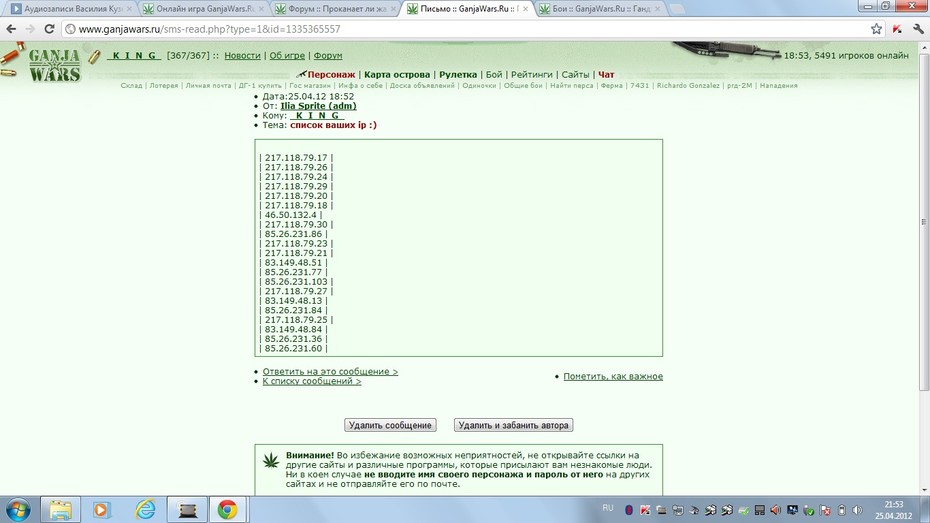
Task: Click the RU language indicator
Action: point(608,508)
